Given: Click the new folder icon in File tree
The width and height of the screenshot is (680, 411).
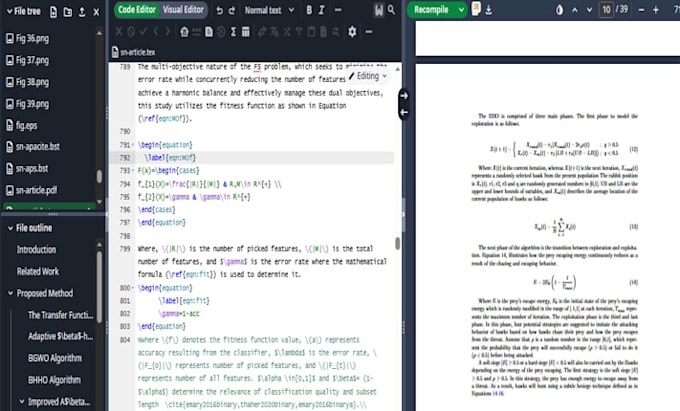Looking at the screenshot, I should click(68, 12).
